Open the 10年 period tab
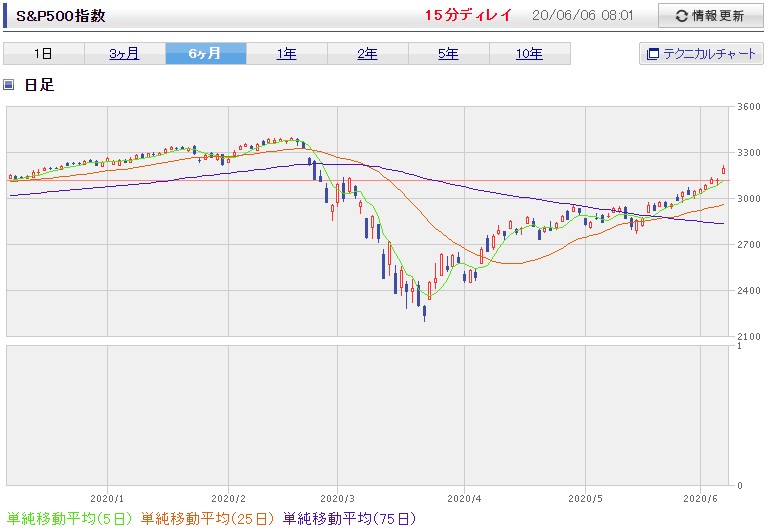Image resolution: width=769 pixels, height=532 pixels. (x=530, y=53)
